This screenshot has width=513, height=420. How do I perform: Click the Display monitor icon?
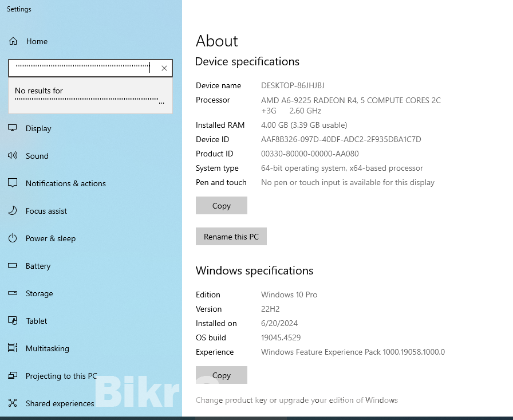(13, 128)
